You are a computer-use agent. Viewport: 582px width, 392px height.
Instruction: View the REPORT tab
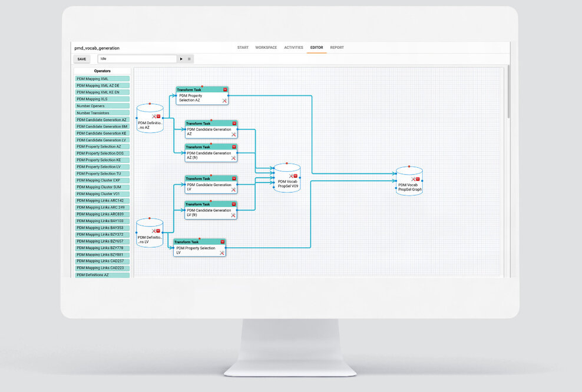pyautogui.click(x=337, y=48)
